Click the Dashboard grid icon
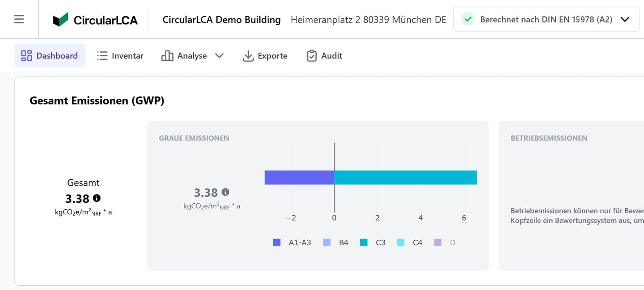 (27, 56)
